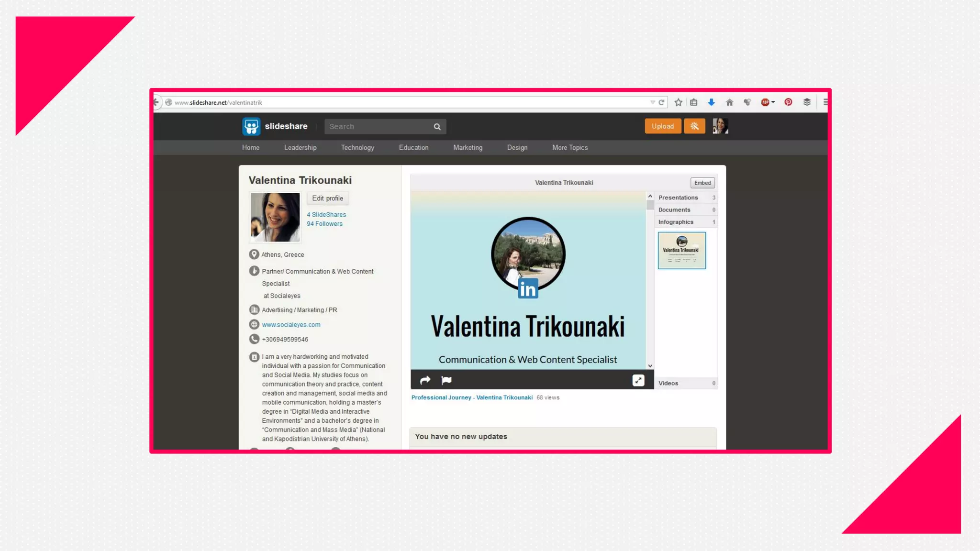
Task: Go to the Marketing topic
Action: click(x=468, y=148)
